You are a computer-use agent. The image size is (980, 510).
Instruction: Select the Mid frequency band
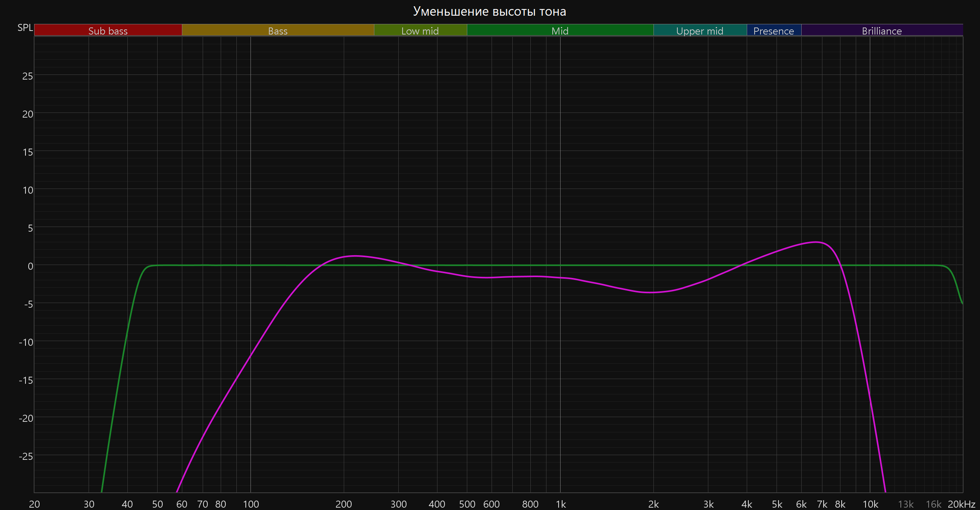[x=560, y=30]
